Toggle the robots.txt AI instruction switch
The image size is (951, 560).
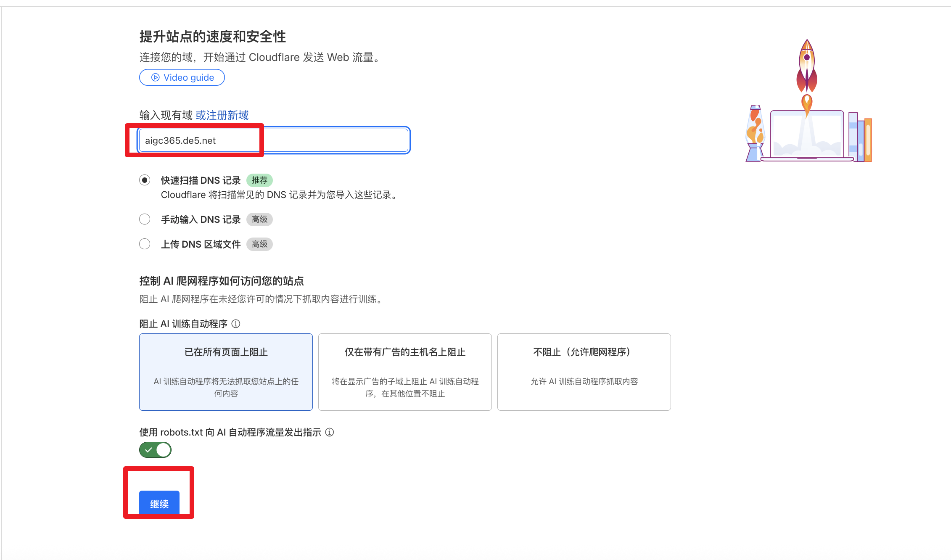156,450
